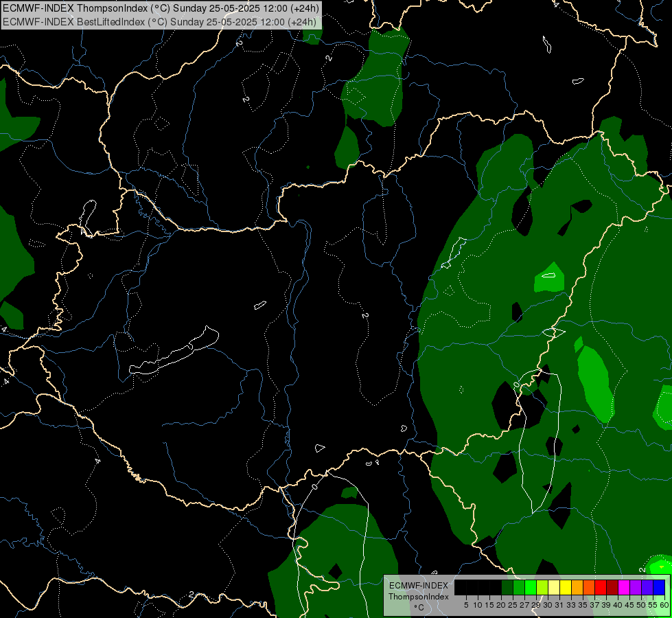This screenshot has width=672, height=618.
Task: Click the magenta 40–45 legend swatch
Action: pyautogui.click(x=623, y=587)
